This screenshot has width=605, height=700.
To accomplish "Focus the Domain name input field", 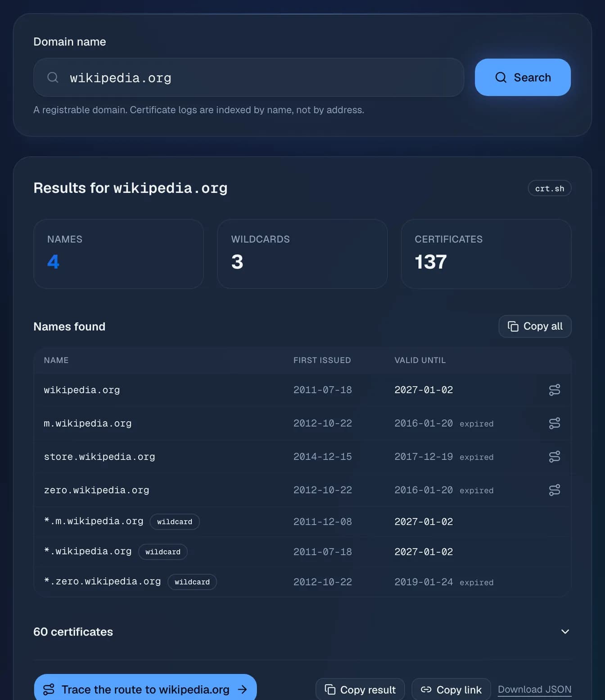I will (248, 77).
